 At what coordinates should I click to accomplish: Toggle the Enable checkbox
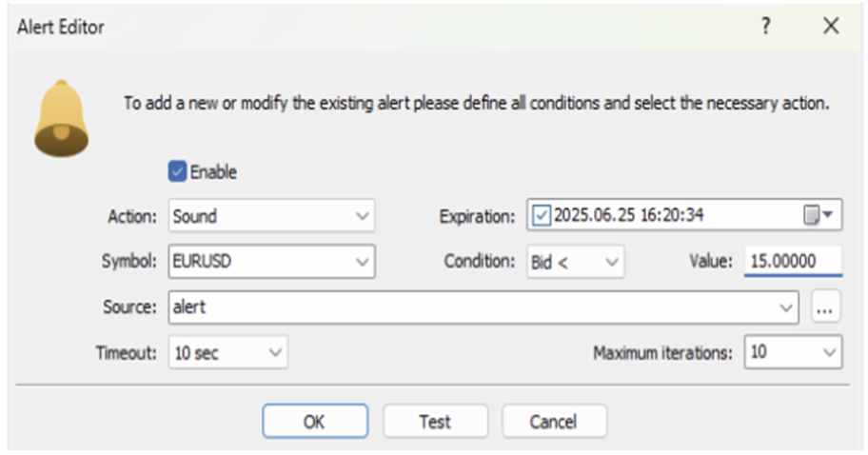pos(177,172)
